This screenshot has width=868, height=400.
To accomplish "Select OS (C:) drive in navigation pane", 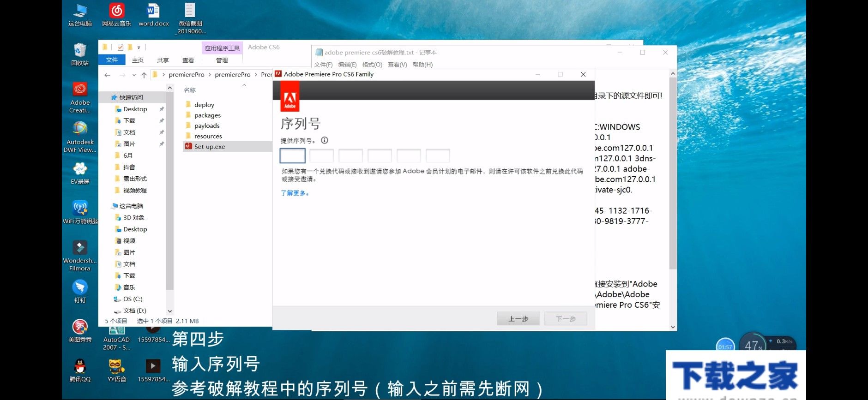I will (133, 299).
